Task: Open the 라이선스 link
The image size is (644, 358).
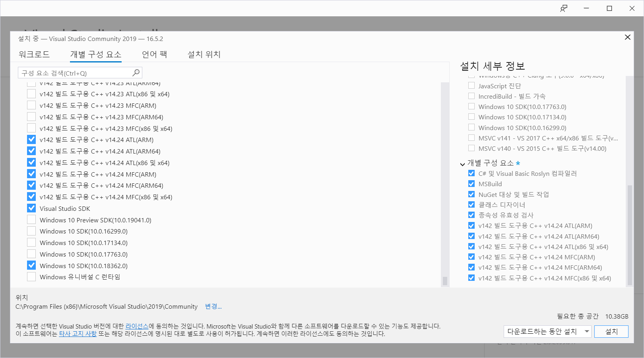Action: point(137,326)
